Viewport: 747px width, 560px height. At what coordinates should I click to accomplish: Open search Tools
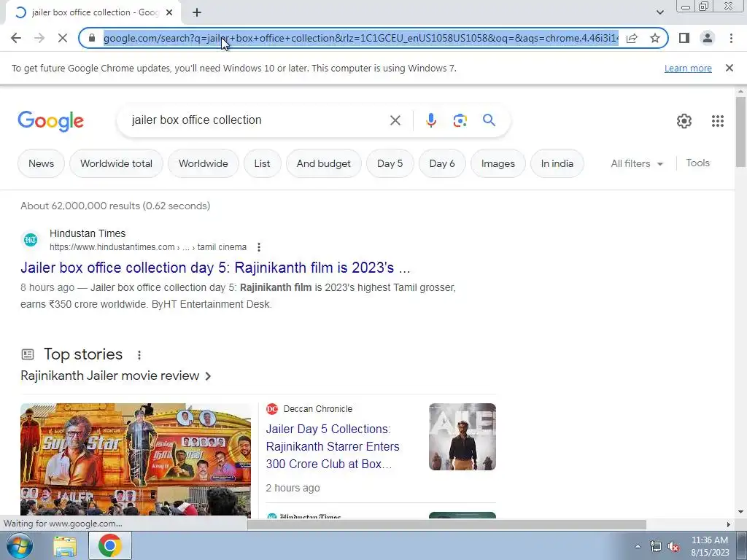click(697, 163)
